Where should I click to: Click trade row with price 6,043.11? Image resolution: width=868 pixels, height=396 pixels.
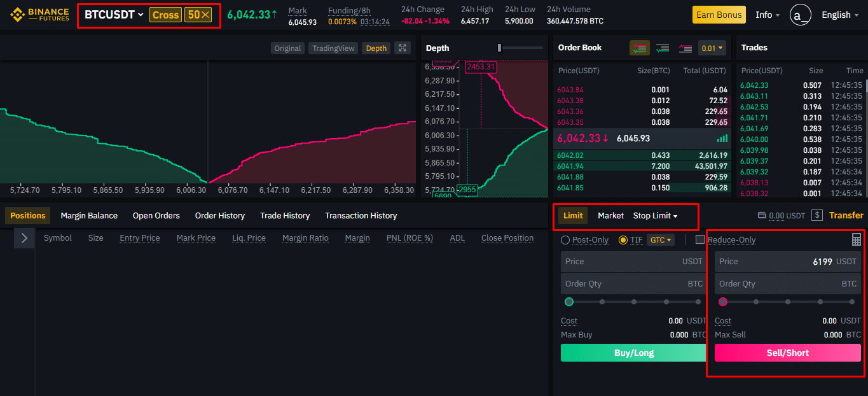(x=801, y=96)
